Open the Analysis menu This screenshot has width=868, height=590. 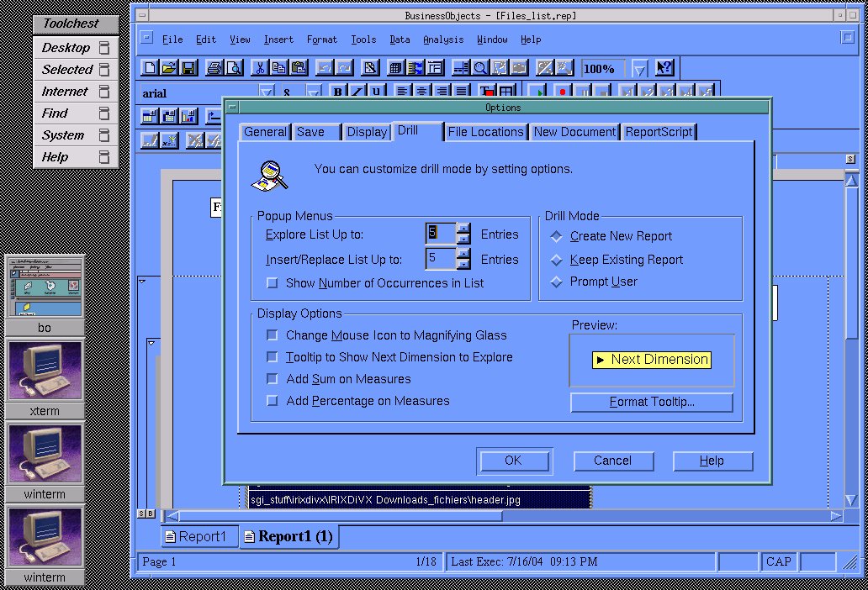pyautogui.click(x=442, y=40)
